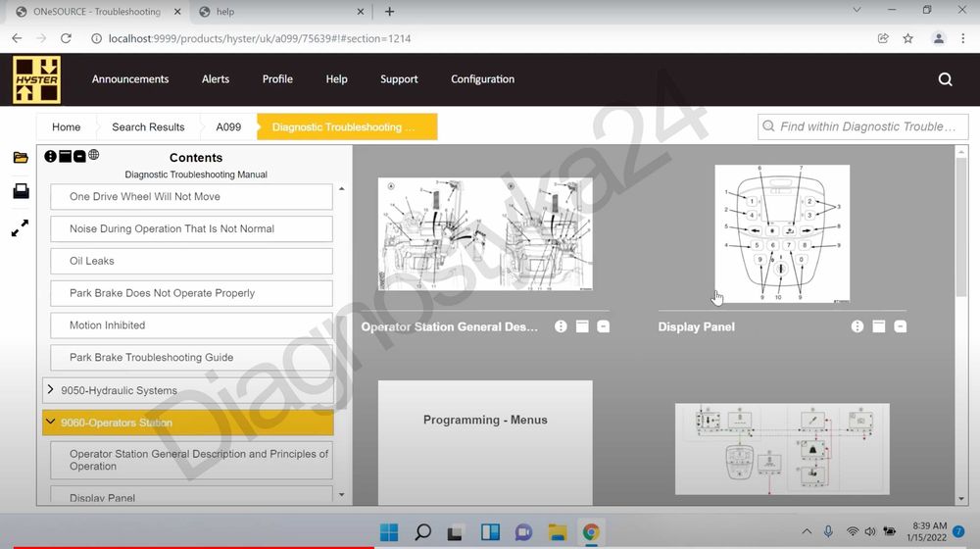
Task: Open the Chrome three-dot menu
Action: point(963,39)
